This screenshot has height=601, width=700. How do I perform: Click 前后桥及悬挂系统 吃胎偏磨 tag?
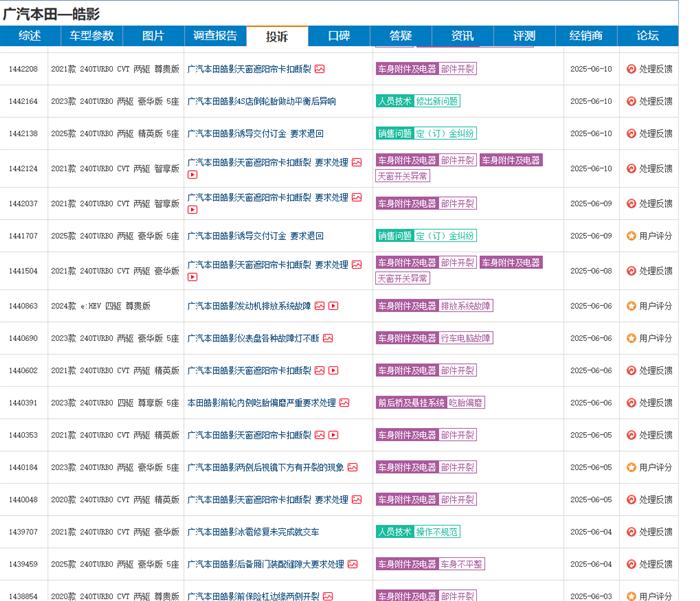pos(430,403)
